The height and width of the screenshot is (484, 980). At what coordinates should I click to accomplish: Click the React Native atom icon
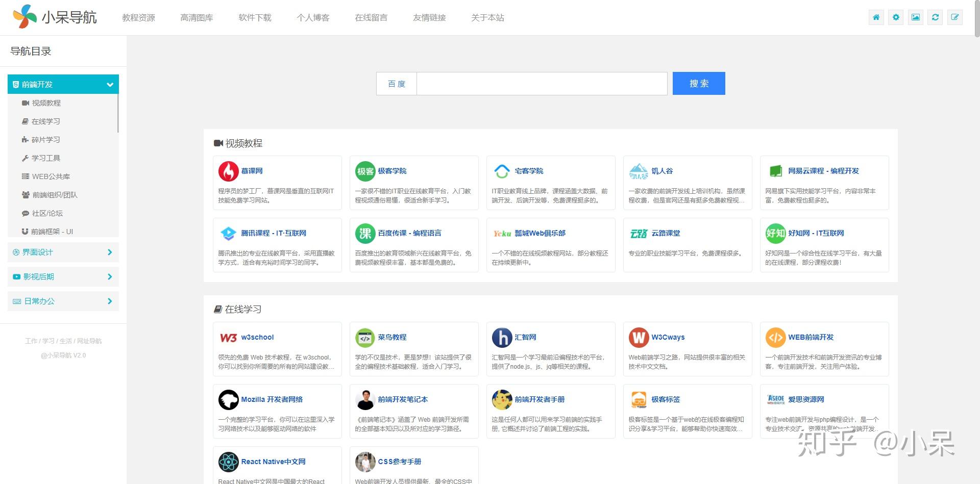[229, 462]
